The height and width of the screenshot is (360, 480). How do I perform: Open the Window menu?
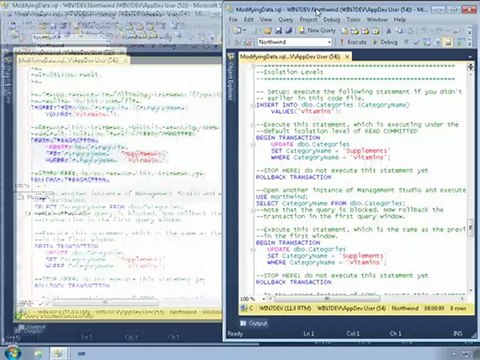pyautogui.click(x=377, y=20)
